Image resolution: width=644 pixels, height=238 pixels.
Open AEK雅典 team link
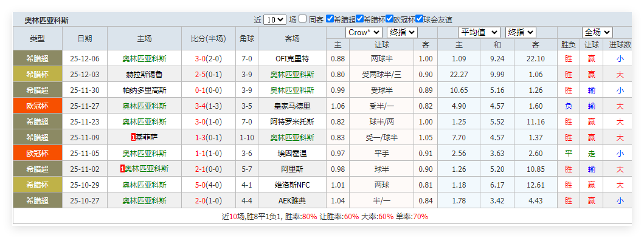292,200
